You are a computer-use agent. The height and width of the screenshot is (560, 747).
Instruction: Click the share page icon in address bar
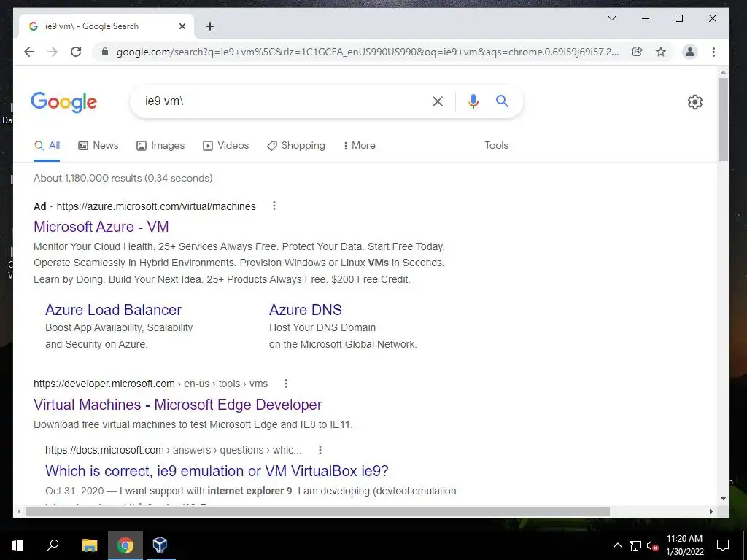[637, 52]
